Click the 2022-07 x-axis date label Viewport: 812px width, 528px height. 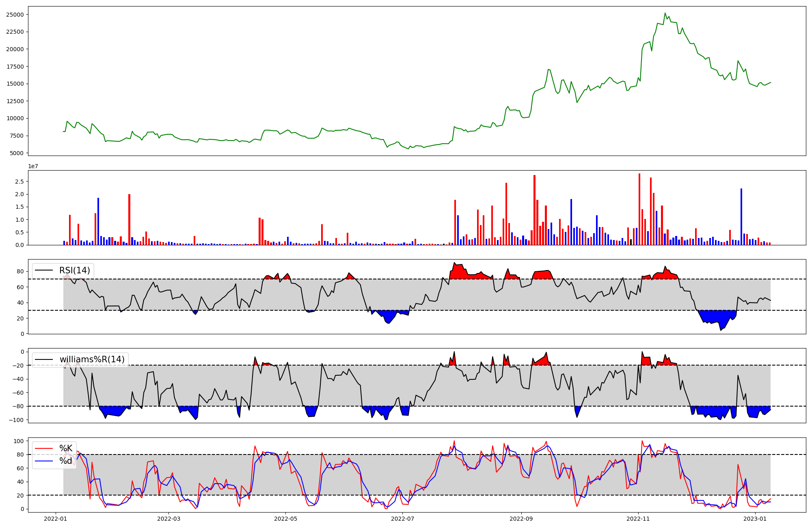[x=402, y=519]
